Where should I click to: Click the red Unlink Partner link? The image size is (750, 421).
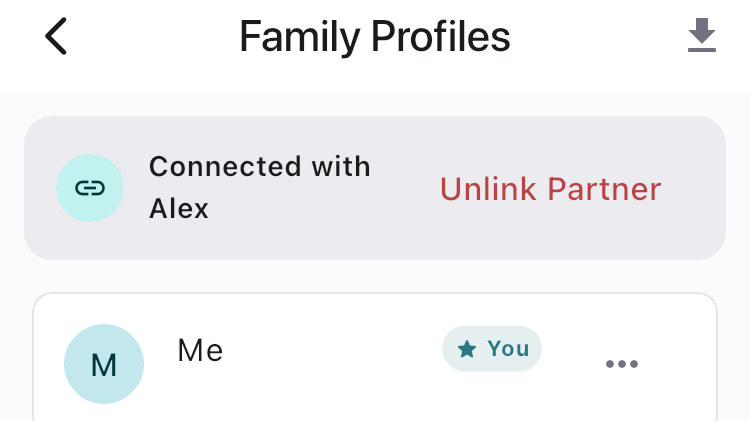[551, 189]
